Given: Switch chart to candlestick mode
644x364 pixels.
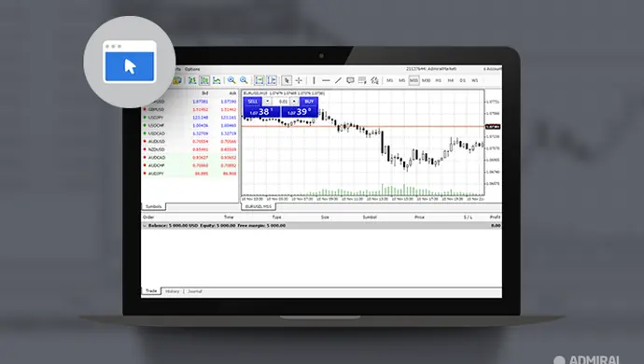Looking at the screenshot, I should (204, 80).
